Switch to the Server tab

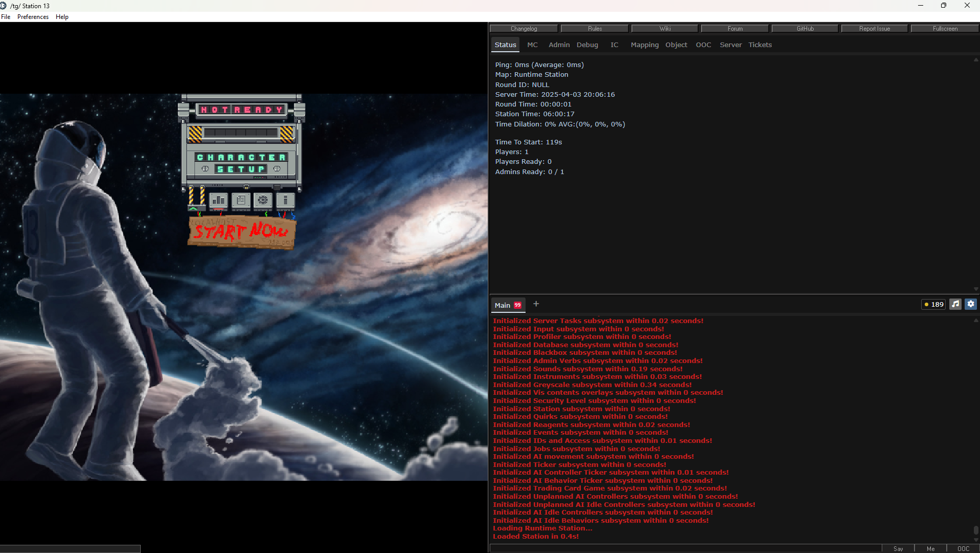(x=730, y=45)
